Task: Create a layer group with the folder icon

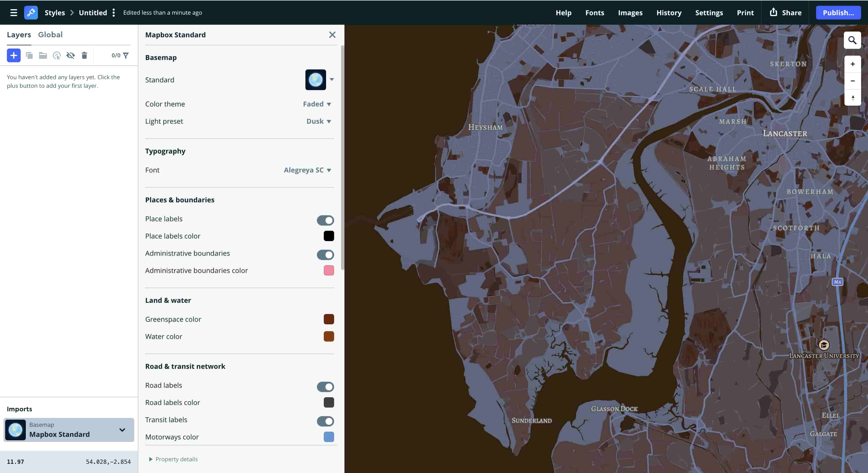Action: point(43,55)
